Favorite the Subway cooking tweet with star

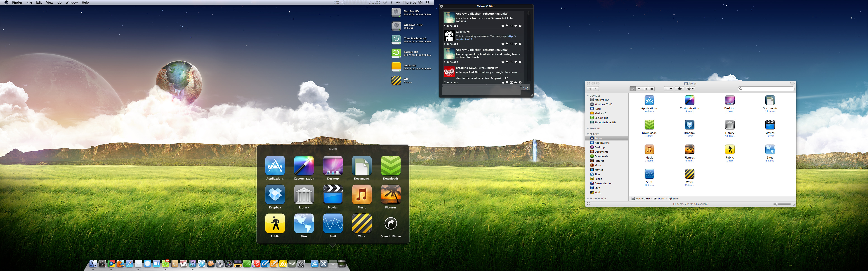(503, 26)
